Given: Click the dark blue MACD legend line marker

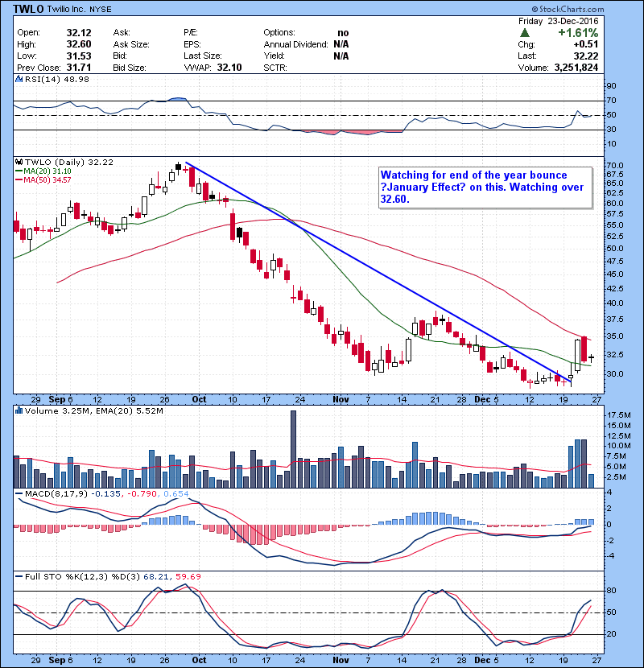Looking at the screenshot, I should click(x=19, y=494).
